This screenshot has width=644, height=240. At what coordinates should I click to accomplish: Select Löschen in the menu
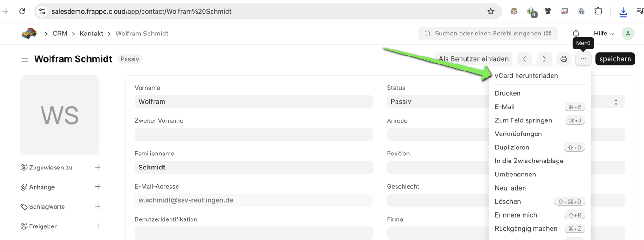pos(508,202)
